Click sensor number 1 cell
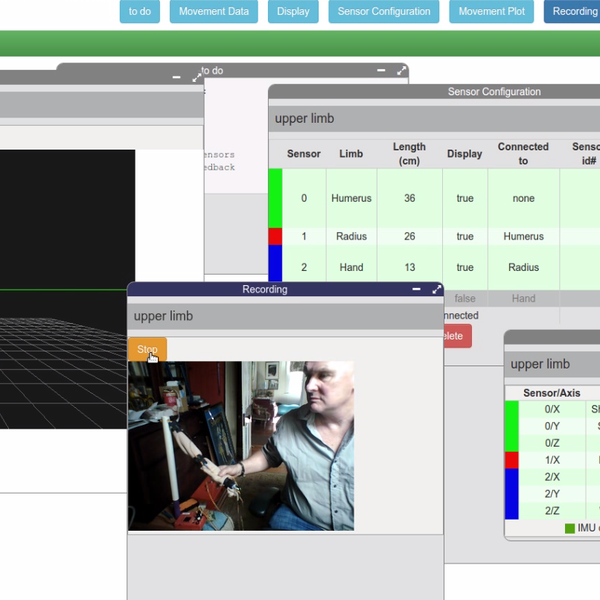600x600 pixels. (304, 236)
